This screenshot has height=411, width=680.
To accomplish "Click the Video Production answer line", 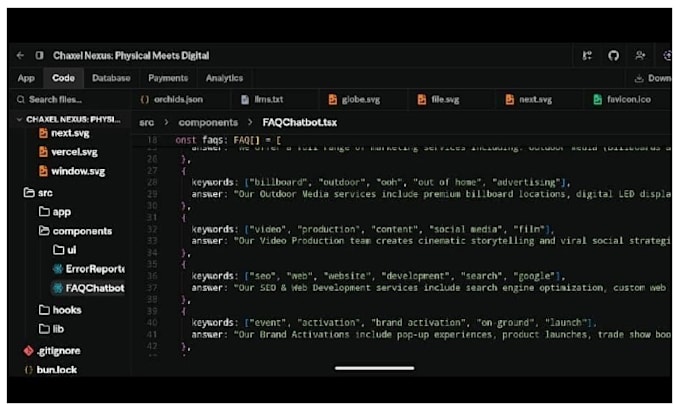I will pos(431,241).
